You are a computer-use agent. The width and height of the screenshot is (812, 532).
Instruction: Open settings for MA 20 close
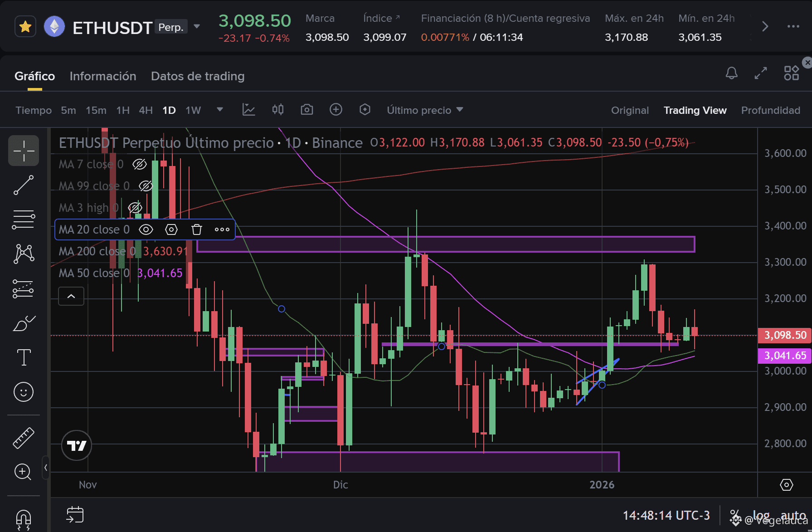pyautogui.click(x=171, y=229)
